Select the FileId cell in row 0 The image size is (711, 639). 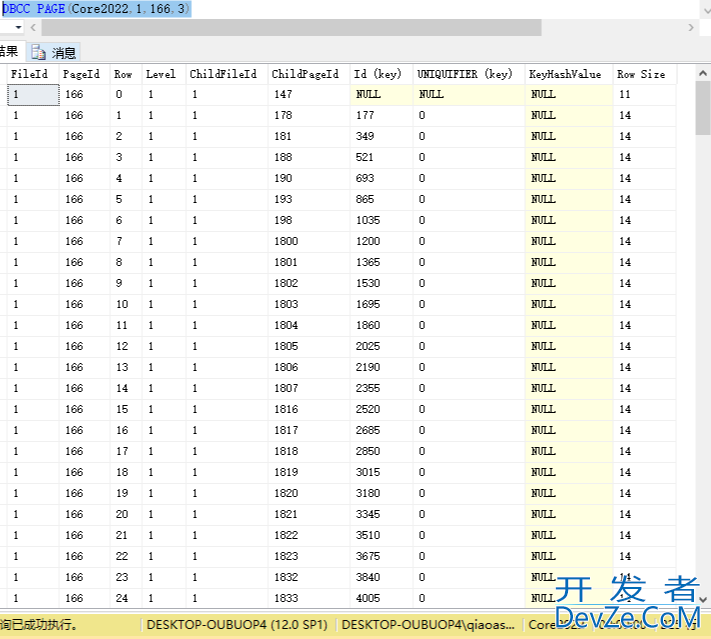pyautogui.click(x=33, y=94)
